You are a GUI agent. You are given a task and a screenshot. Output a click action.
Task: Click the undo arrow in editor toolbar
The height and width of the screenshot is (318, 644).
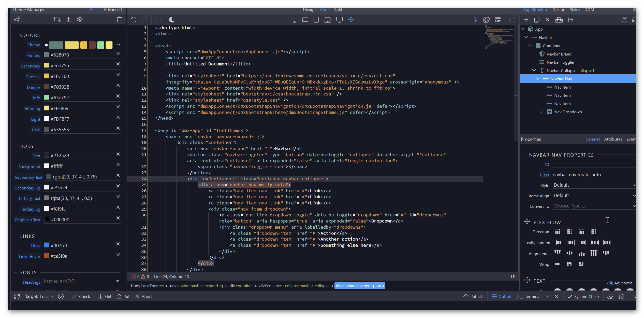[134, 20]
